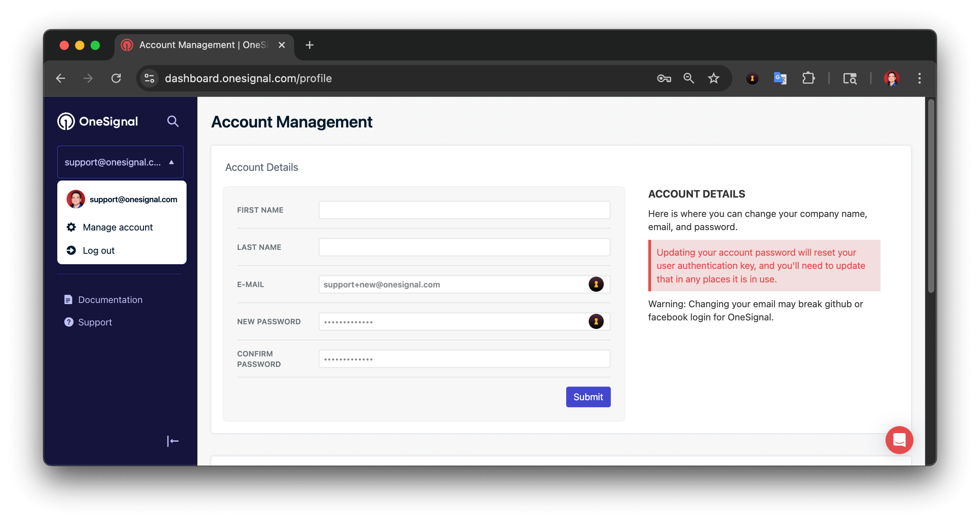Open saved passwords key icon
980x523 pixels.
664,79
